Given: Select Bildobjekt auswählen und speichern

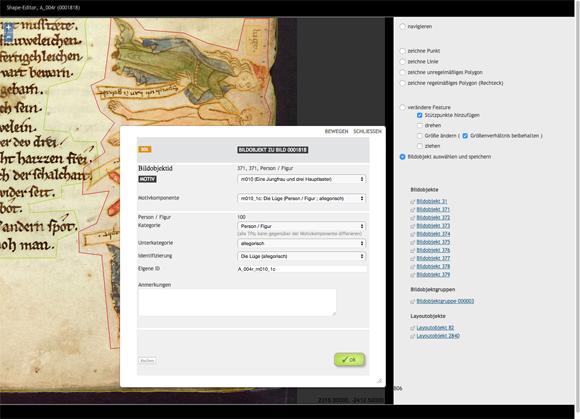Looking at the screenshot, I should 402,157.
